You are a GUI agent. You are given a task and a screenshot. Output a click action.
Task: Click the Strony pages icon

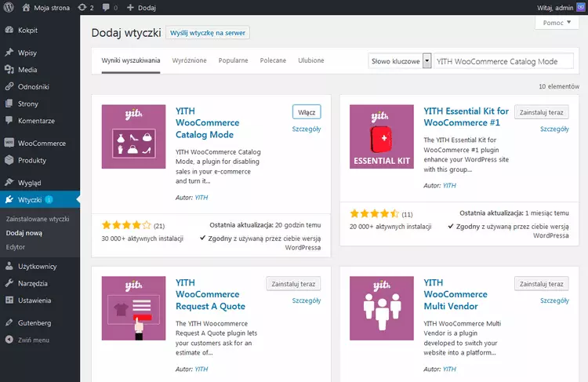pyautogui.click(x=9, y=104)
